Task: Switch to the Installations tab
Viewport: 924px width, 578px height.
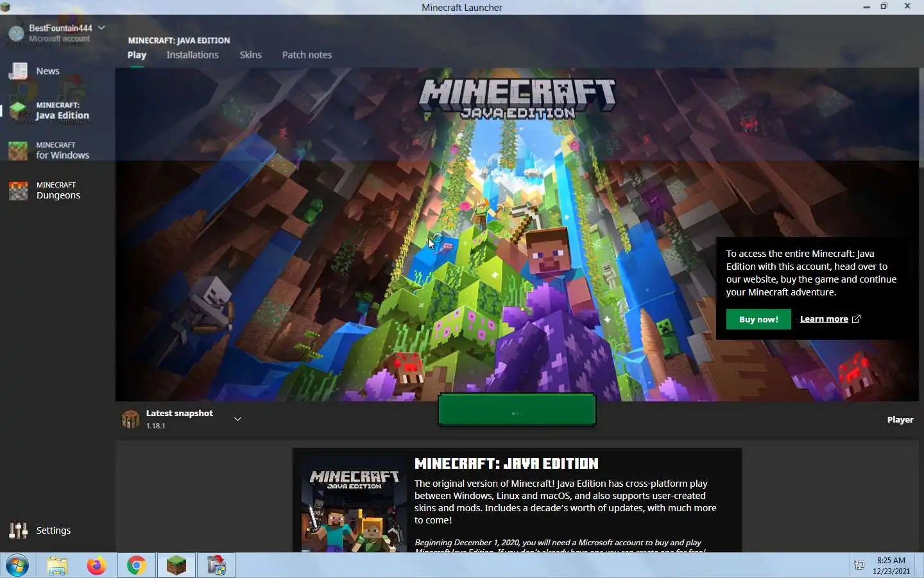Action: (x=193, y=55)
